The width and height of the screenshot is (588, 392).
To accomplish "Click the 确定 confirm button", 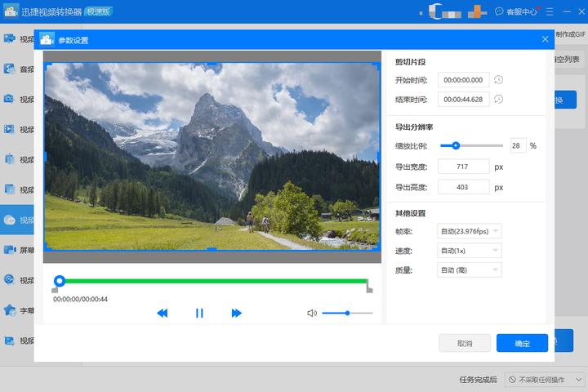I will pyautogui.click(x=522, y=343).
